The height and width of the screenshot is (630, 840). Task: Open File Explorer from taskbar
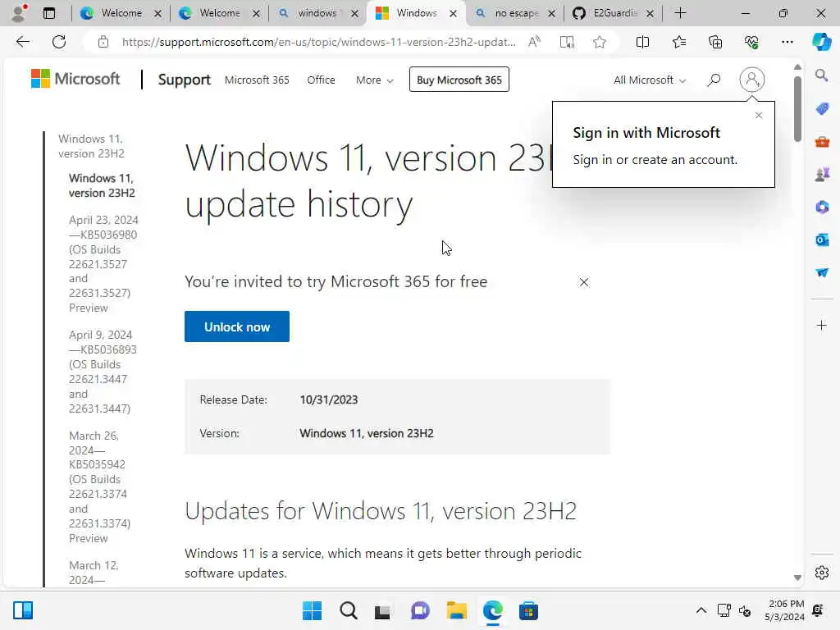point(456,610)
